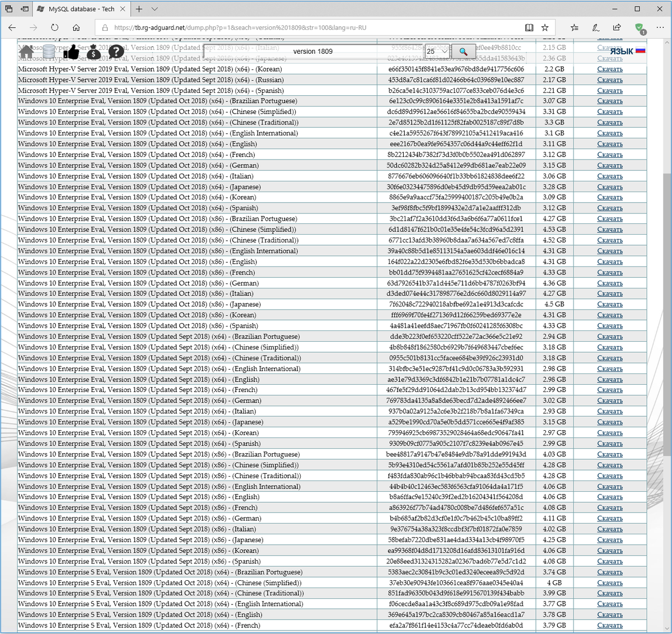The width and height of the screenshot is (672, 634).
Task: Download Windows 10 Enterprise Oct 2018 x64 French
Action: click(x=610, y=155)
